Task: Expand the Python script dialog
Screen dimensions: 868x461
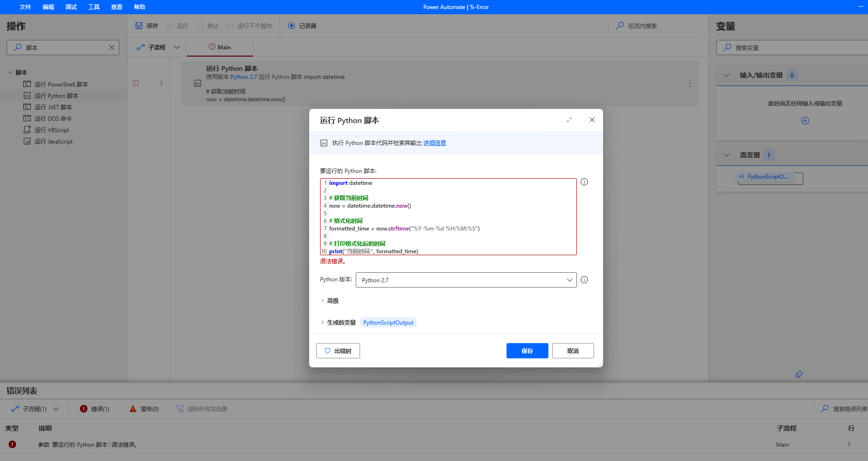Action: [569, 120]
